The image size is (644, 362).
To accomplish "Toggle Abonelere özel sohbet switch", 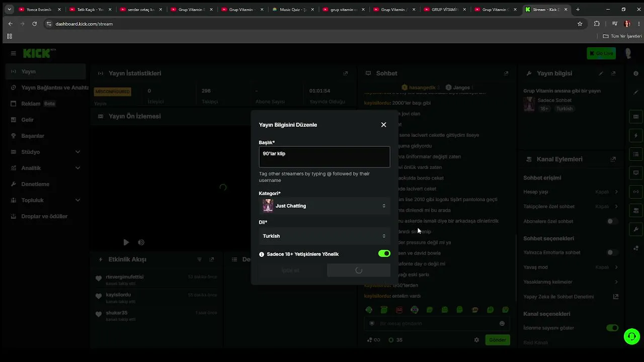I will click(612, 221).
